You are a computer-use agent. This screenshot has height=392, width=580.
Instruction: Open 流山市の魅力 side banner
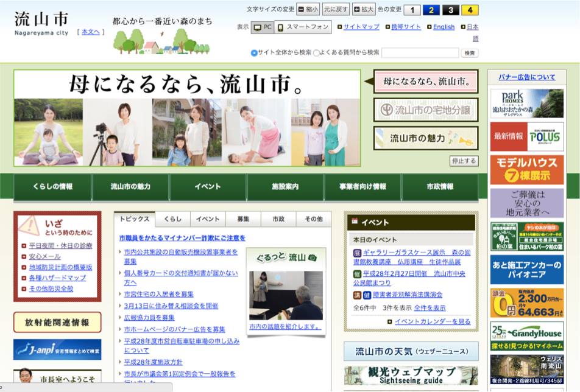click(x=426, y=138)
